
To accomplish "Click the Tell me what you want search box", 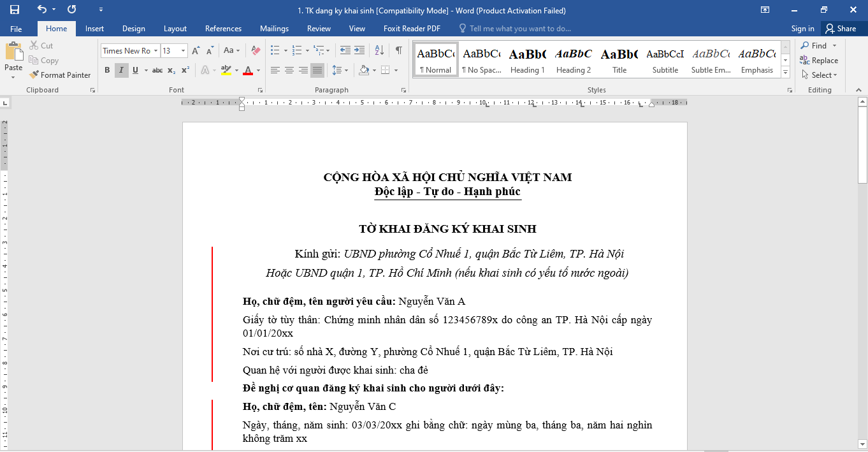I will pos(519,29).
